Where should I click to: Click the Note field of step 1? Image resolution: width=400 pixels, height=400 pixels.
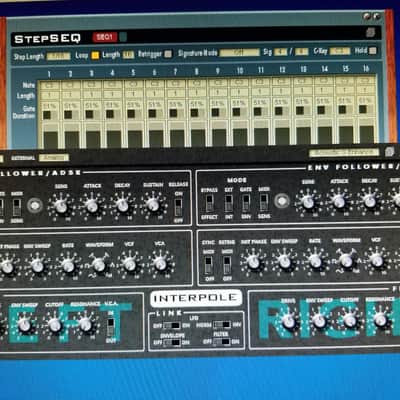coord(49,85)
